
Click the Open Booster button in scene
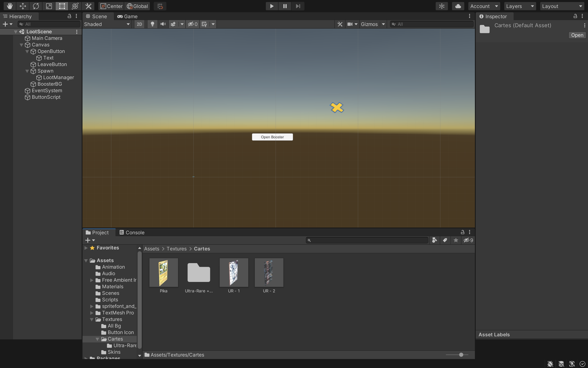click(272, 137)
